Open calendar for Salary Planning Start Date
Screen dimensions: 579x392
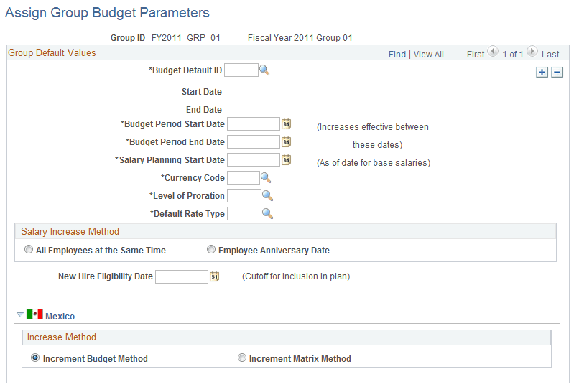tap(286, 160)
